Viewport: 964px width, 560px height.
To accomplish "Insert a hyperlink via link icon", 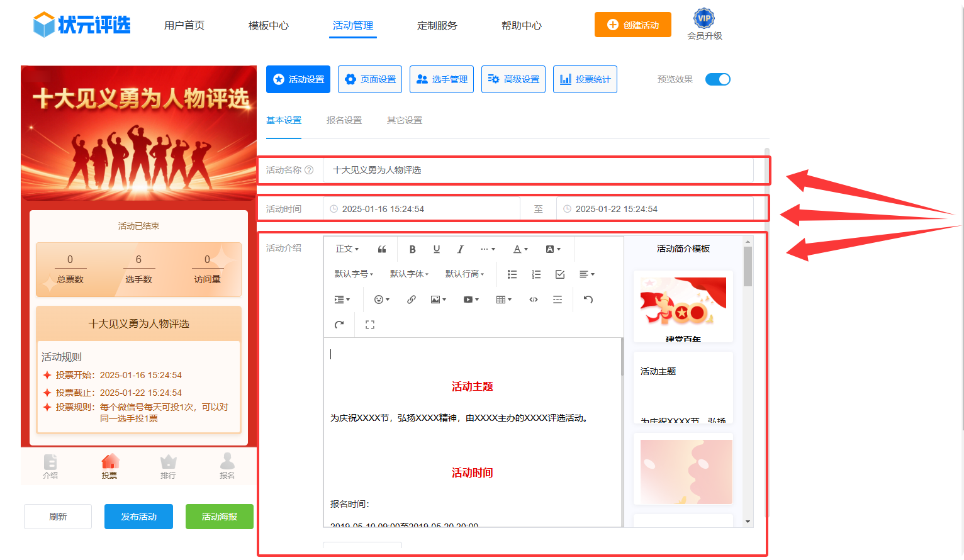I will coord(412,300).
